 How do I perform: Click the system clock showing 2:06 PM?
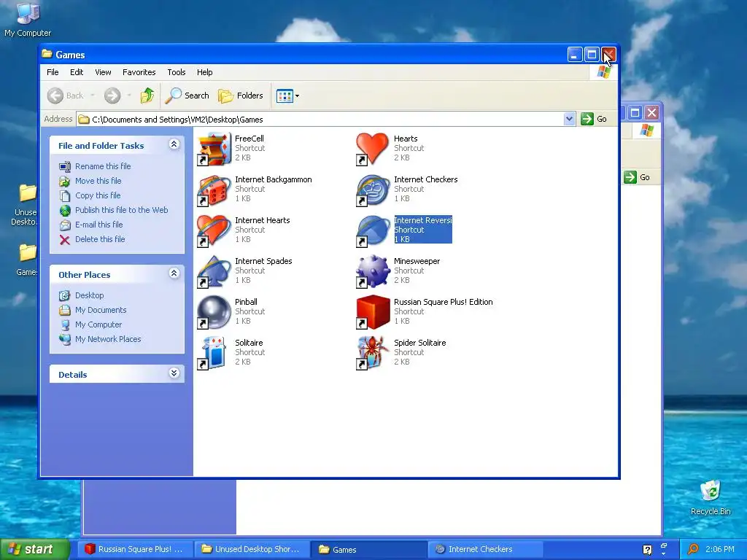pos(720,549)
